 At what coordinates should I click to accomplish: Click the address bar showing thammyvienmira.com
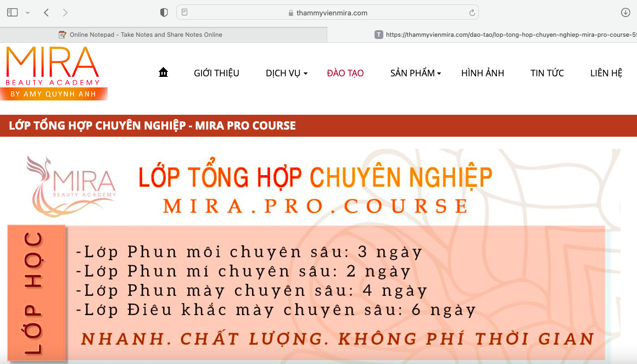point(328,13)
